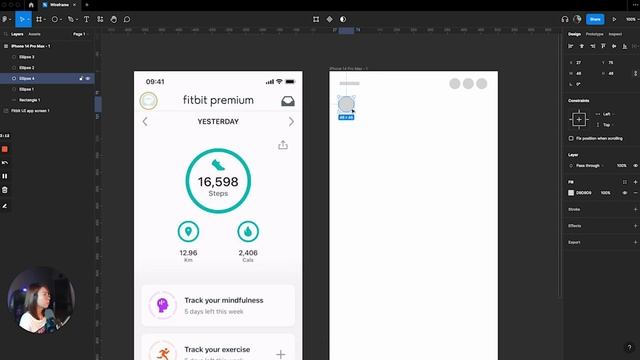Align selection to the right

tap(593, 46)
